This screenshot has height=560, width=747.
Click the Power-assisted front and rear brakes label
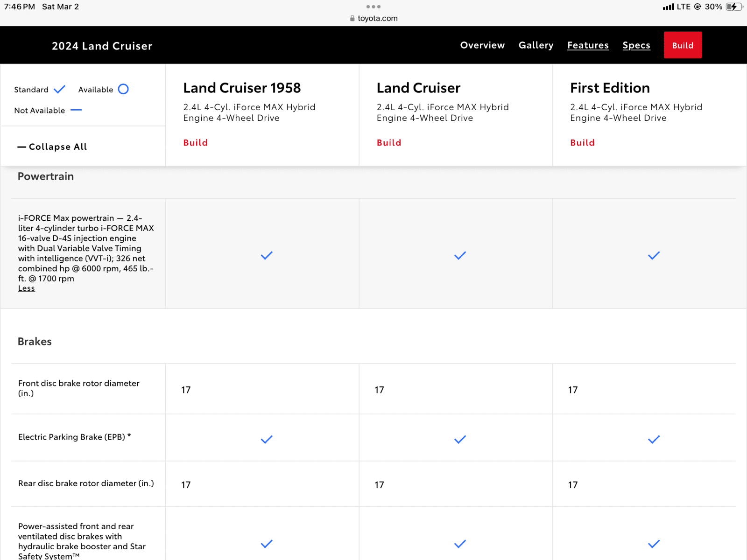click(82, 541)
